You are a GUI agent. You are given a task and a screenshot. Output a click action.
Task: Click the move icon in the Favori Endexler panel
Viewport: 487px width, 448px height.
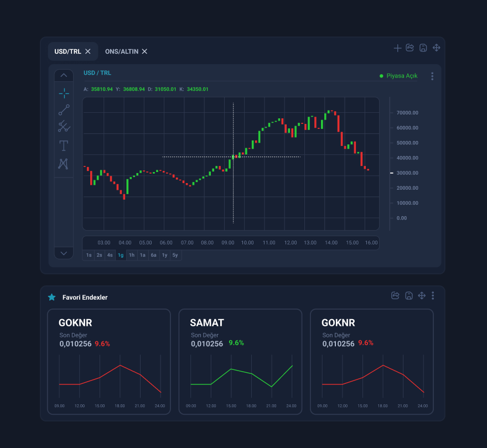(x=422, y=296)
